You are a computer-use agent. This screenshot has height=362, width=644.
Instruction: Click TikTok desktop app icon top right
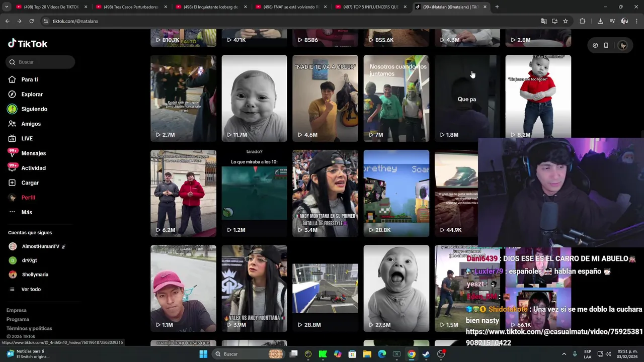click(x=595, y=45)
